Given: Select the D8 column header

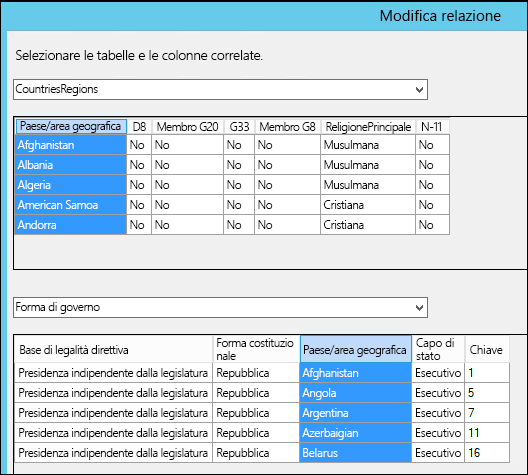Looking at the screenshot, I should point(139,127).
